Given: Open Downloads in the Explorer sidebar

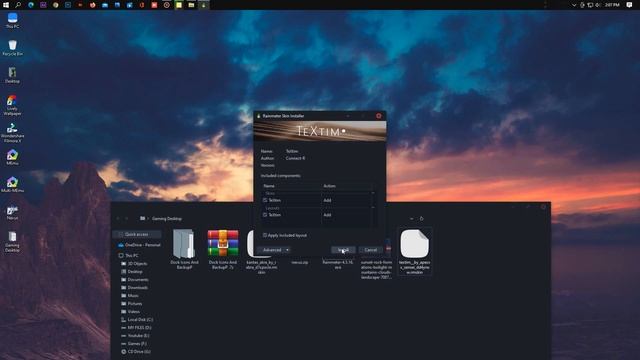Looking at the screenshot, I should coord(135,287).
